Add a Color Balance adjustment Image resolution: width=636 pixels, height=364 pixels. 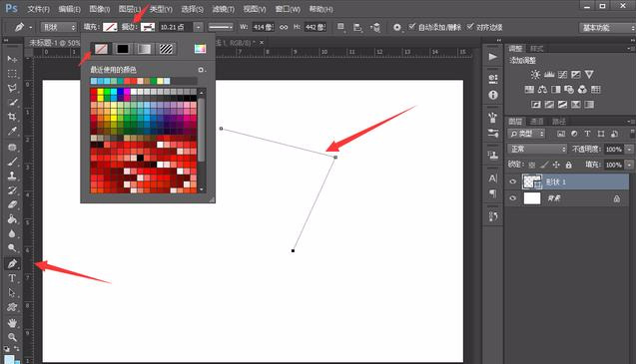pyautogui.click(x=542, y=90)
